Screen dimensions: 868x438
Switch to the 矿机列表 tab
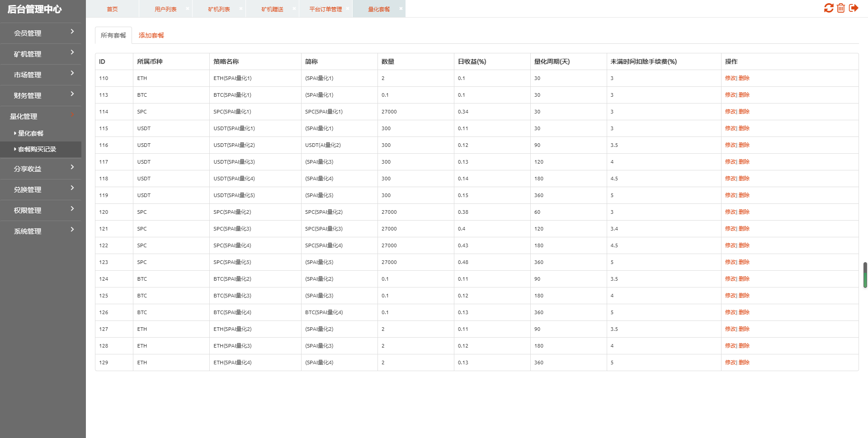coord(219,9)
